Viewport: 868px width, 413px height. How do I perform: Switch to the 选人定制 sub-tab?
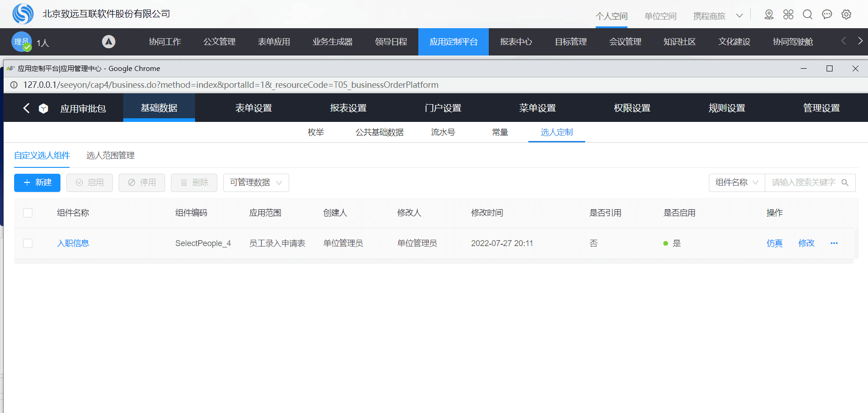pos(557,132)
